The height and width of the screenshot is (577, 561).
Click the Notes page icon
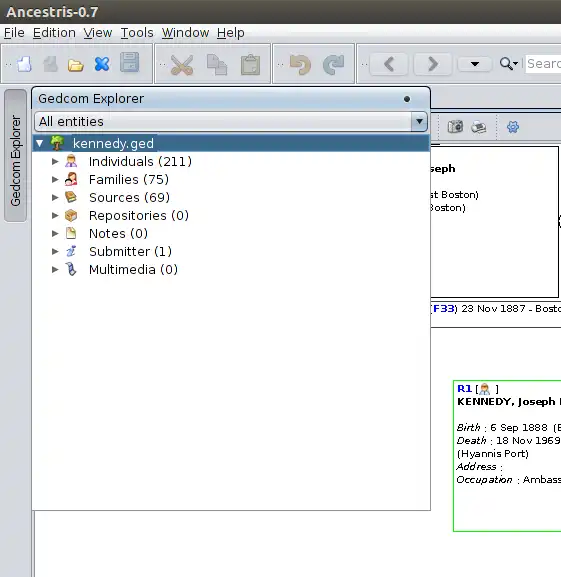(x=71, y=233)
